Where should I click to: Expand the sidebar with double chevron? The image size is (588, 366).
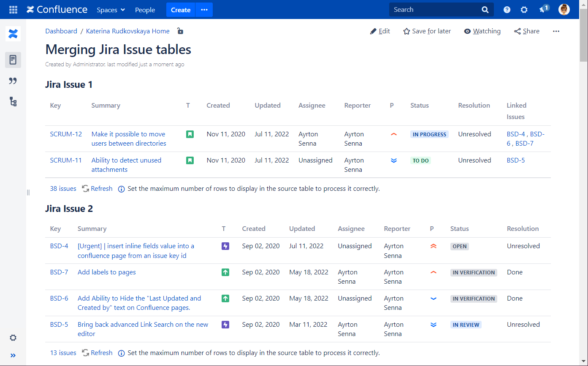(x=13, y=355)
